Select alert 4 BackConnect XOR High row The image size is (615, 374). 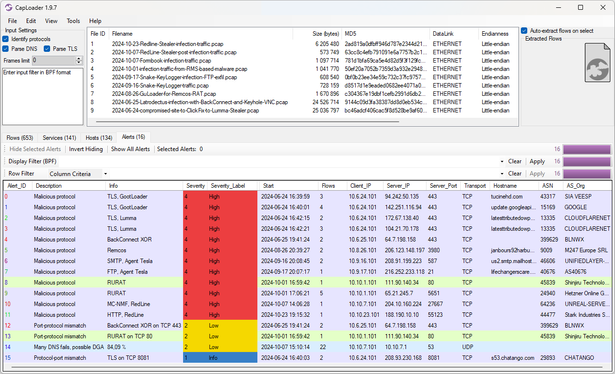(307, 240)
